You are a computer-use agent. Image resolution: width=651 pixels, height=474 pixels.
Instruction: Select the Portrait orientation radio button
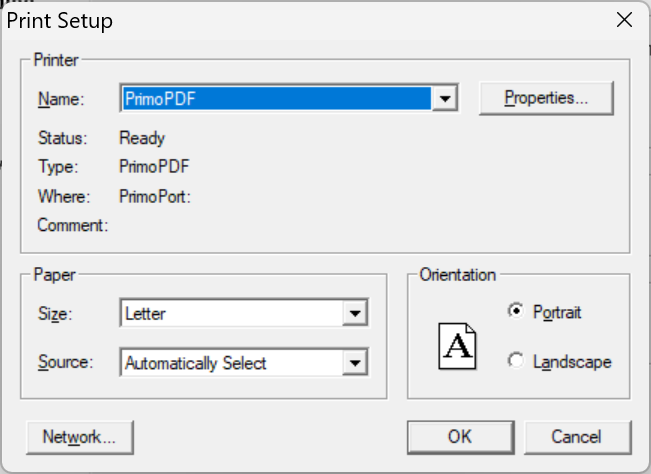[516, 310]
